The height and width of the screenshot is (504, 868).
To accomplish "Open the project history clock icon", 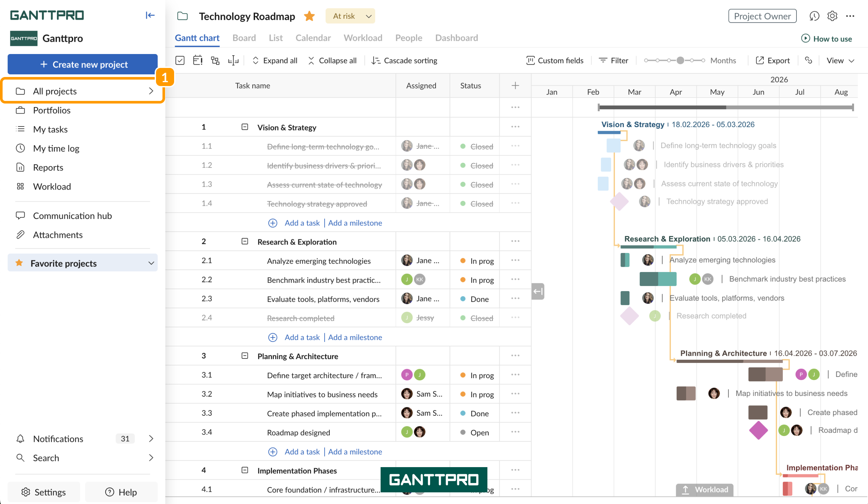I will [x=814, y=16].
